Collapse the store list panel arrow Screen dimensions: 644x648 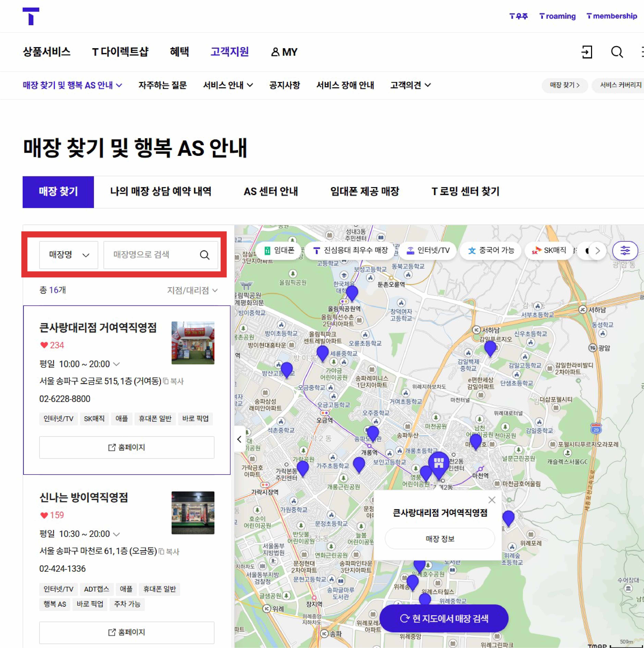(x=239, y=439)
